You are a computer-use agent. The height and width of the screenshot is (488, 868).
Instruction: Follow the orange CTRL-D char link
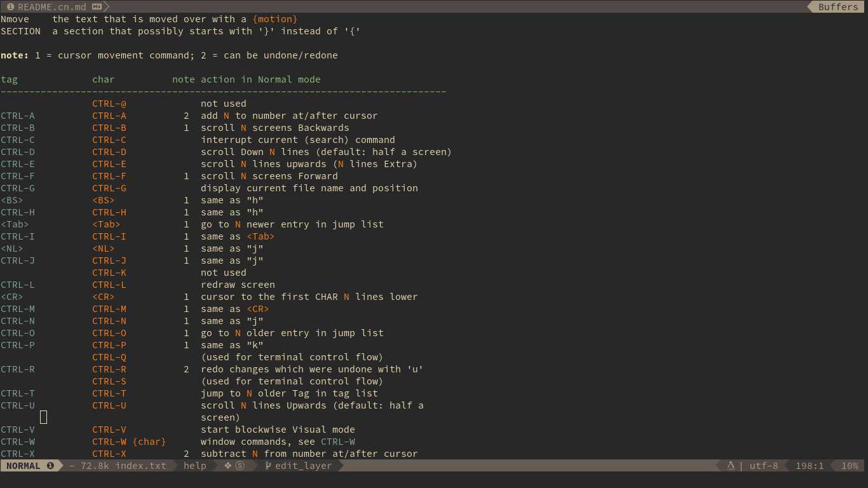(x=109, y=152)
